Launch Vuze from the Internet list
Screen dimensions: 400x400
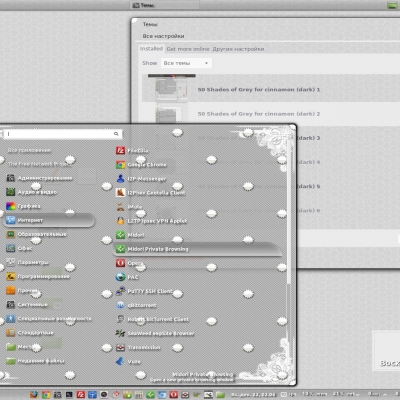[x=128, y=361]
